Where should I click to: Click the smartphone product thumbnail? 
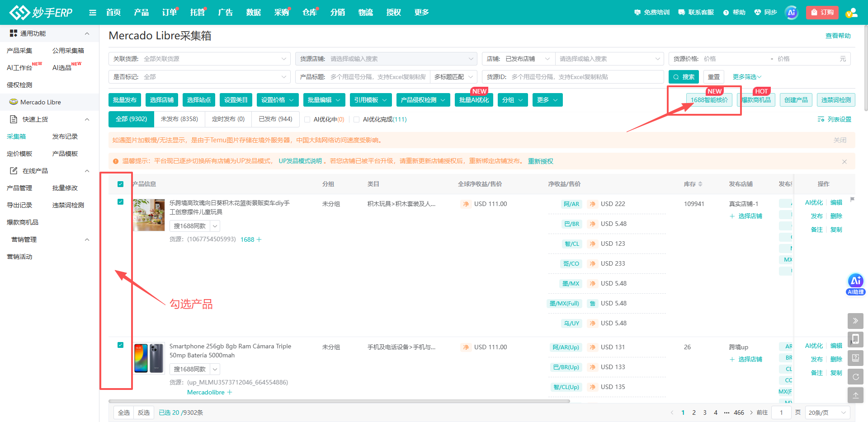click(149, 358)
